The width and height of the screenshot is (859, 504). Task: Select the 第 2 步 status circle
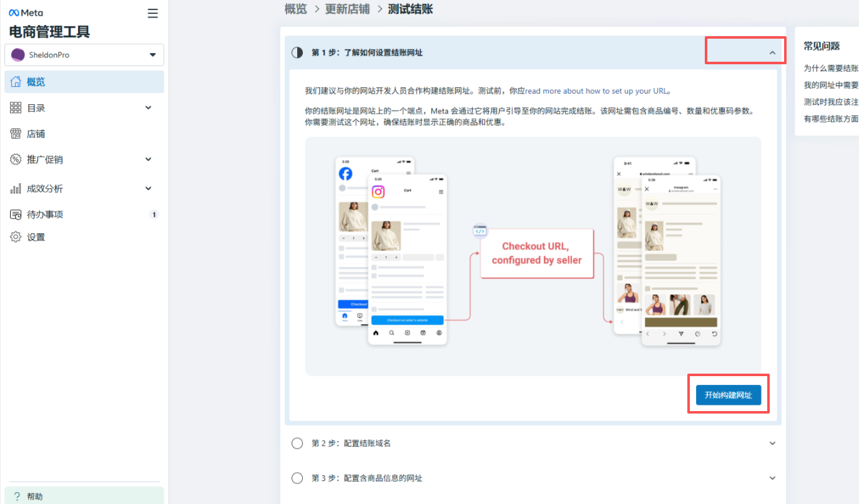point(297,443)
